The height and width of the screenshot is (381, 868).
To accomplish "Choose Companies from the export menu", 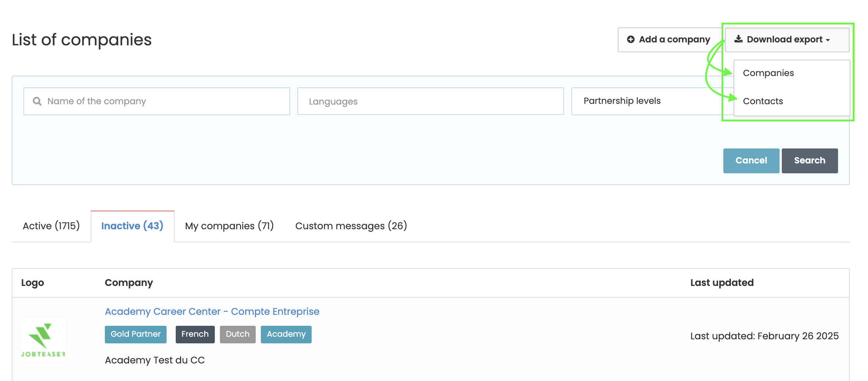I will pos(768,73).
